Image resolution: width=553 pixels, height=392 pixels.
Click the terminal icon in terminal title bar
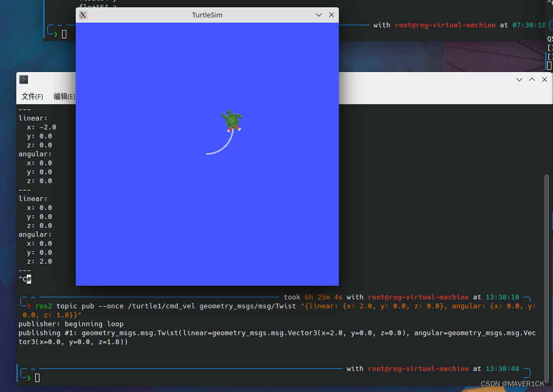pyautogui.click(x=24, y=79)
